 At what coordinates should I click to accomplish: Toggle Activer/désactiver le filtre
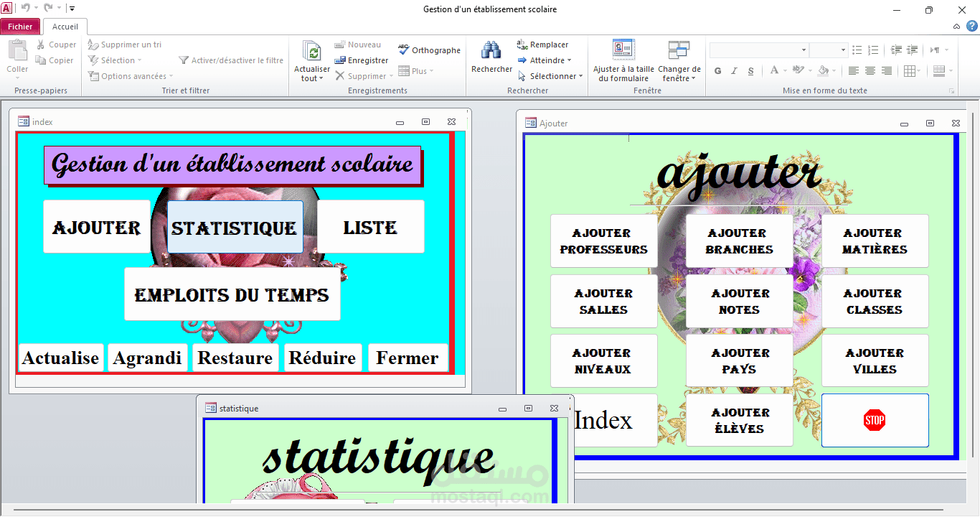pos(231,60)
